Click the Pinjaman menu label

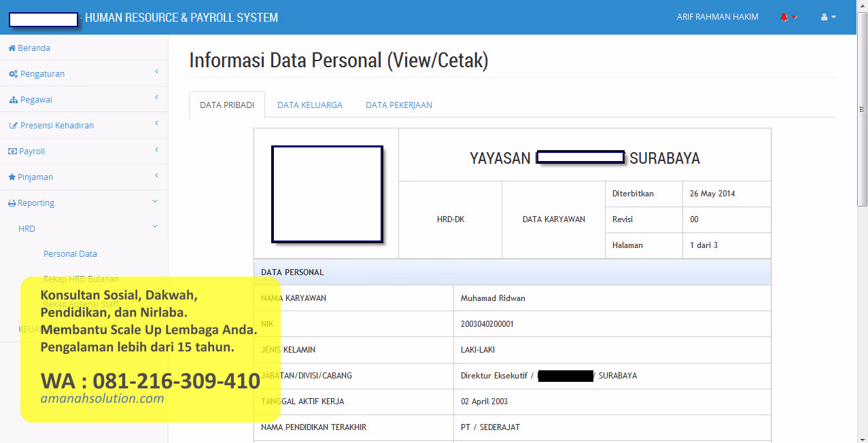35,177
